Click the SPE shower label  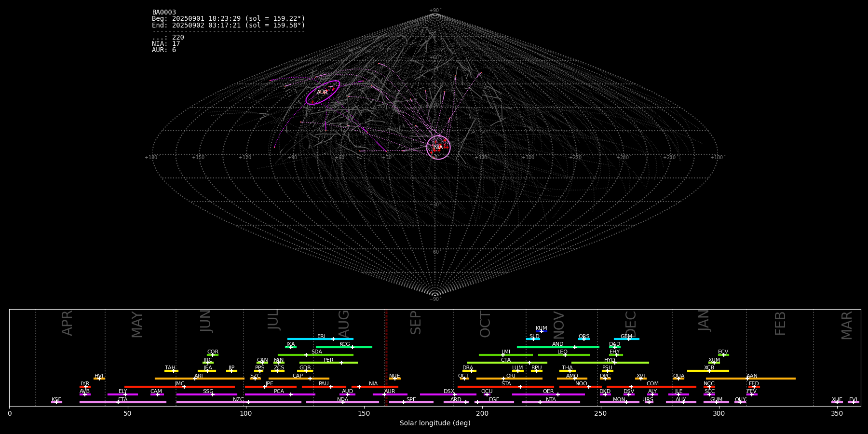coord(411,400)
